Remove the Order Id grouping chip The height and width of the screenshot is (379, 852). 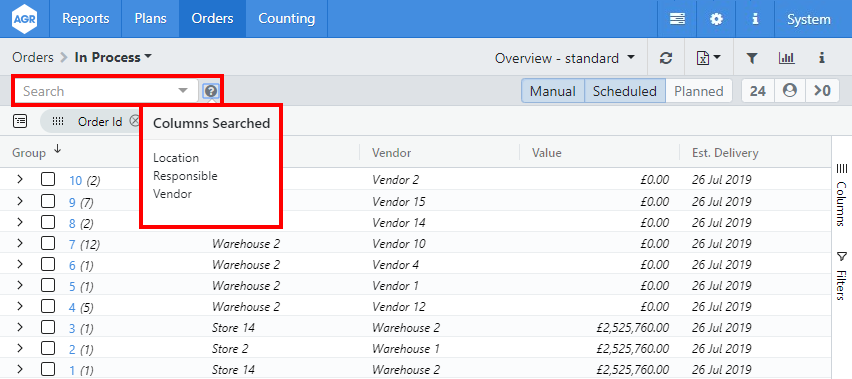(134, 122)
